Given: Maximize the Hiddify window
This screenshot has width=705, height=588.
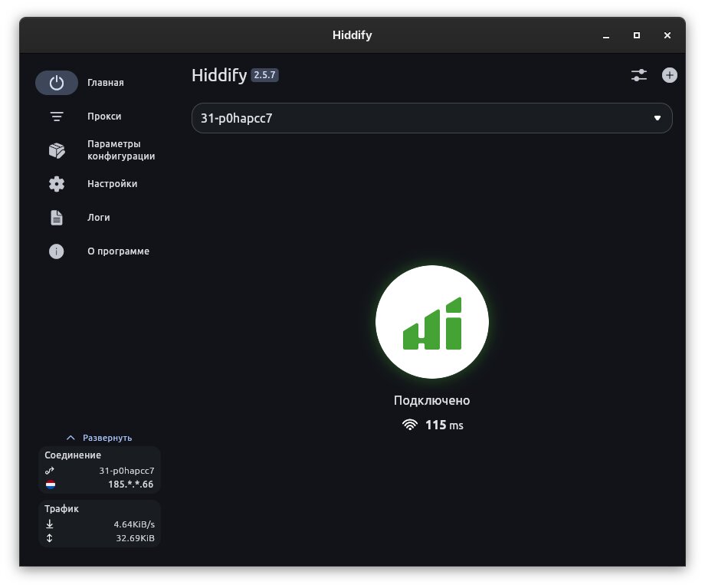Looking at the screenshot, I should coord(636,35).
